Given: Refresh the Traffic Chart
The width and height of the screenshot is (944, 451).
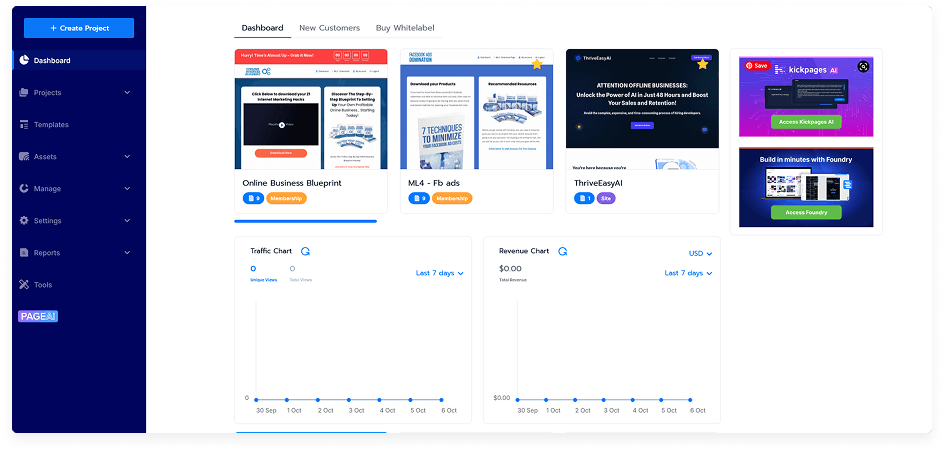Looking at the screenshot, I should [305, 251].
